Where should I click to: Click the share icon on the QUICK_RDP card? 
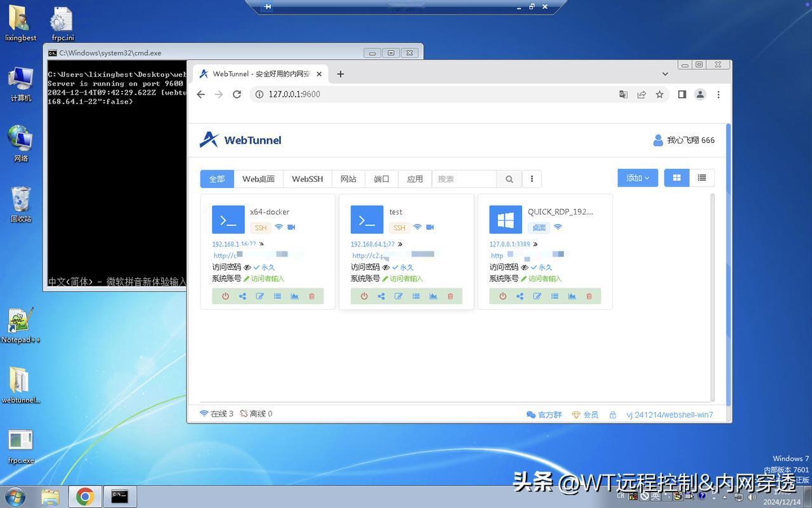click(520, 296)
